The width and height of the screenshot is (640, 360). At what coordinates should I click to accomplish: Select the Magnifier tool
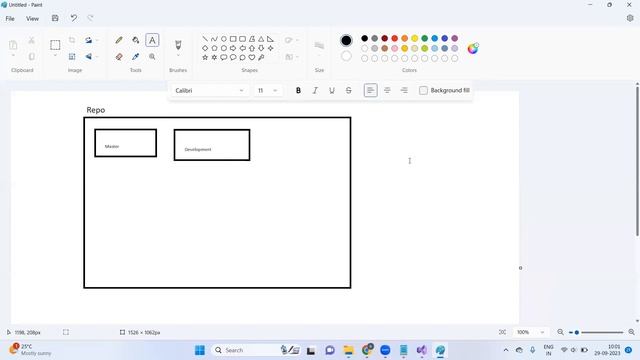pyautogui.click(x=152, y=57)
